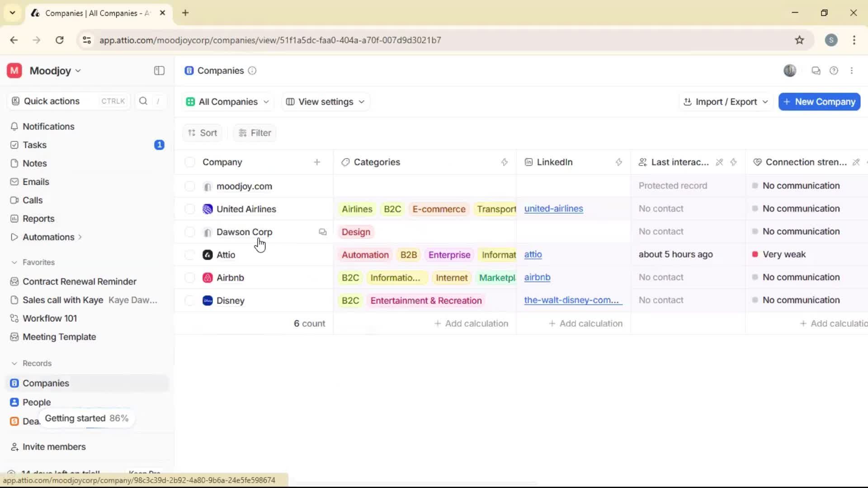The width and height of the screenshot is (868, 488).
Task: Click Attio's logo icon in the company list
Action: click(207, 255)
